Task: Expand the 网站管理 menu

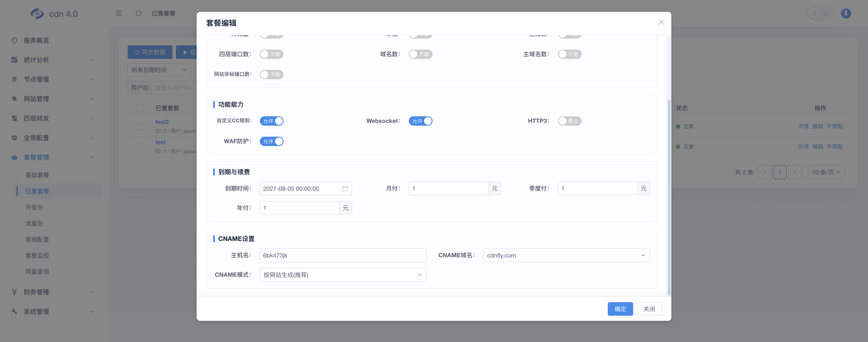Action: (92, 99)
